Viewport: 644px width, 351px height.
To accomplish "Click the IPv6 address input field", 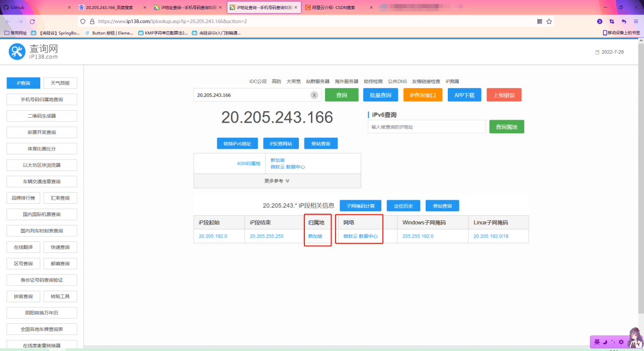I will point(427,127).
